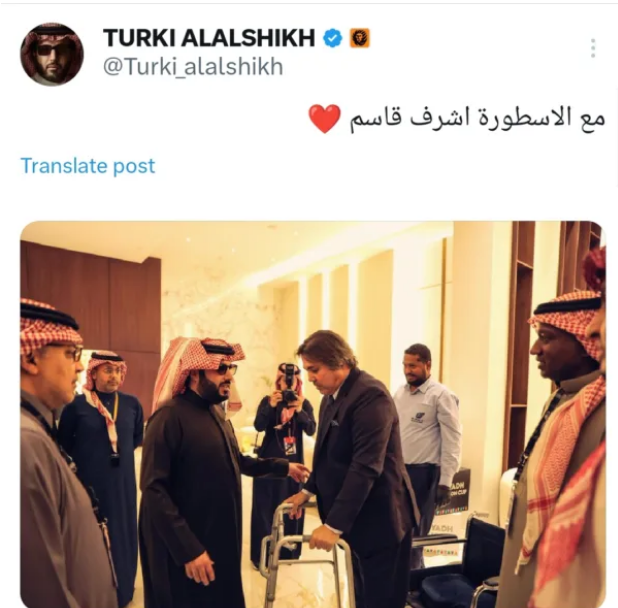Open the Turki Alalshikh profile avatar

coord(52,54)
